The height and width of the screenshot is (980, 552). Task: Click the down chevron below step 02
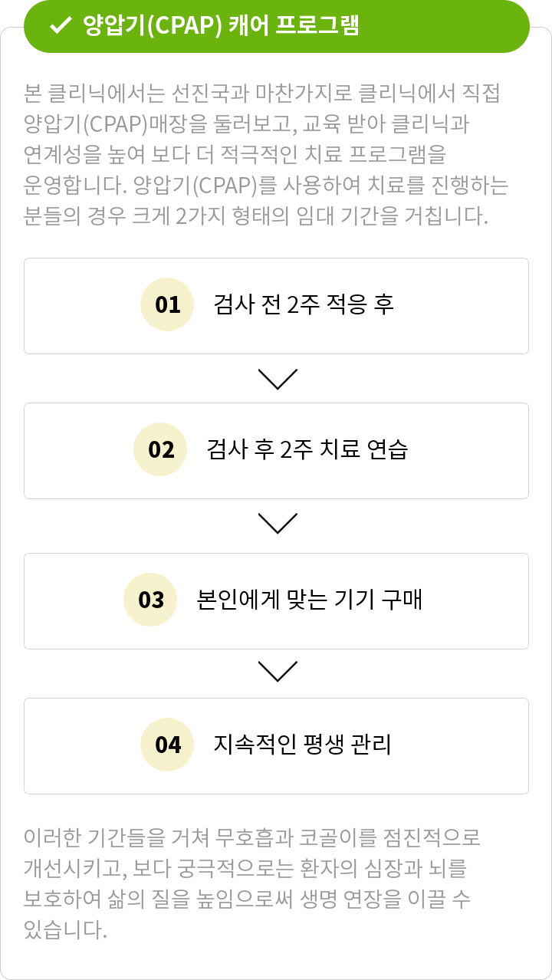tap(278, 523)
